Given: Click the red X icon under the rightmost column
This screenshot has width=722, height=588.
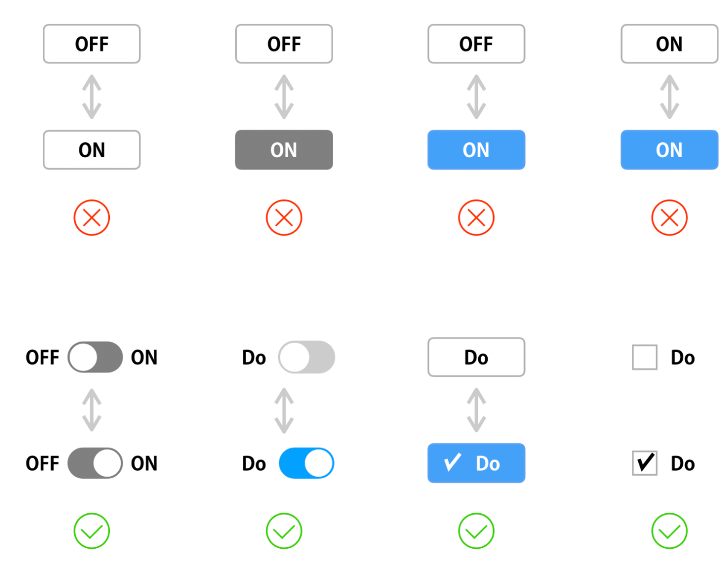Looking at the screenshot, I should click(x=669, y=217).
